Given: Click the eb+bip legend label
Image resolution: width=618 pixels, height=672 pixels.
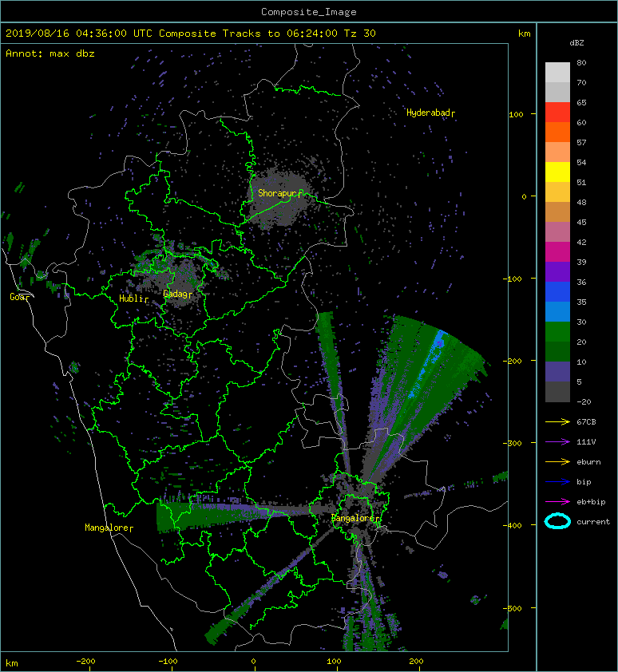Looking at the screenshot, I should (x=591, y=501).
